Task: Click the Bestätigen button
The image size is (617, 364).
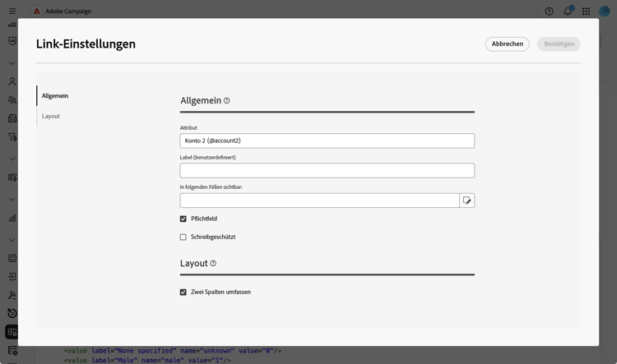Action: tap(559, 44)
